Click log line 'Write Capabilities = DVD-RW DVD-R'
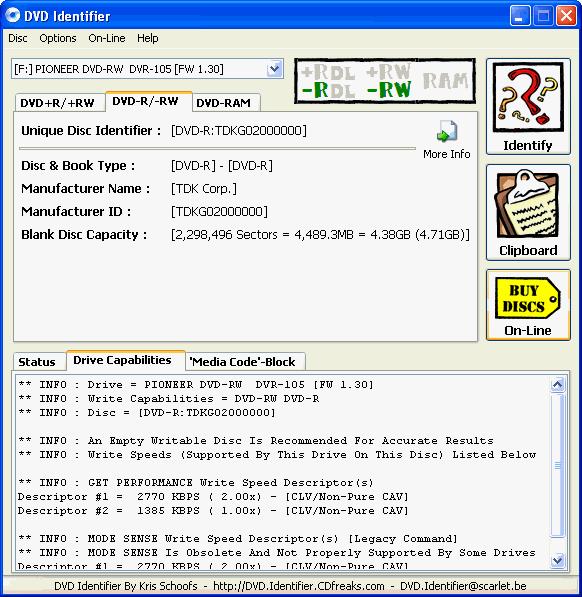 (169, 399)
